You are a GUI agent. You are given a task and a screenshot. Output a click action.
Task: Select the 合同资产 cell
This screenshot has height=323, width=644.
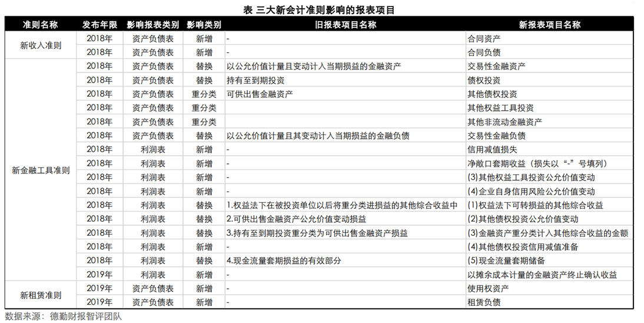pos(484,38)
